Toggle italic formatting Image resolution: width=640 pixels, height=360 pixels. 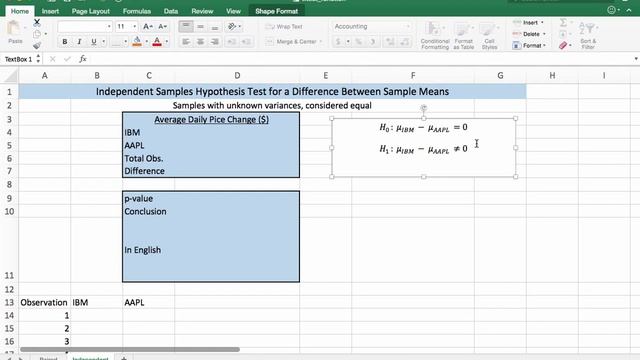click(79, 42)
